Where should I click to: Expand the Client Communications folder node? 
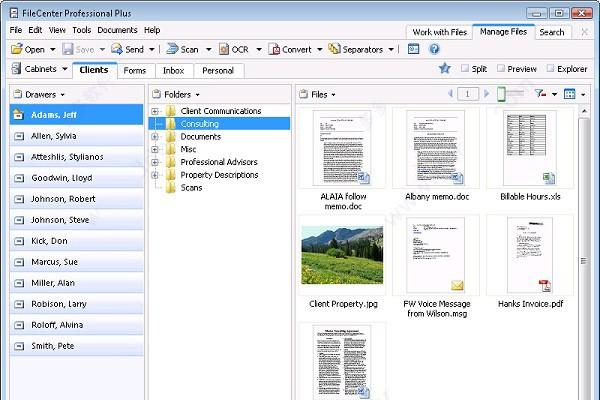(x=155, y=110)
